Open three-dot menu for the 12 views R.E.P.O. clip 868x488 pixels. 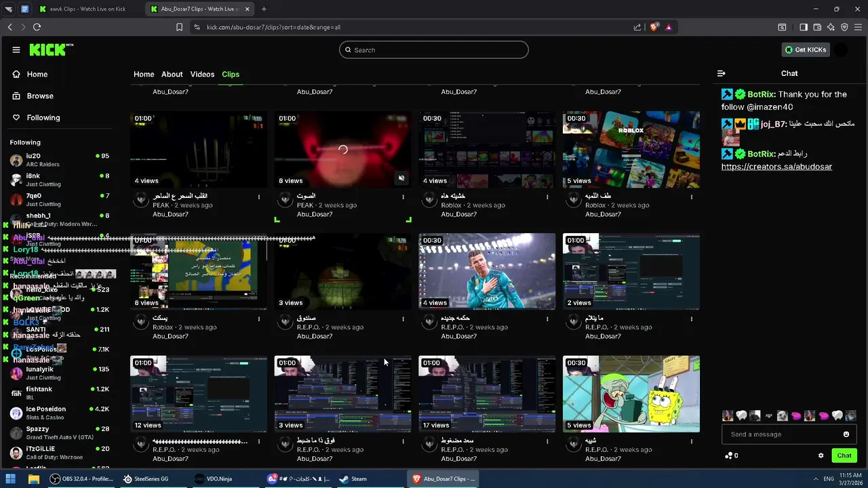(x=258, y=441)
